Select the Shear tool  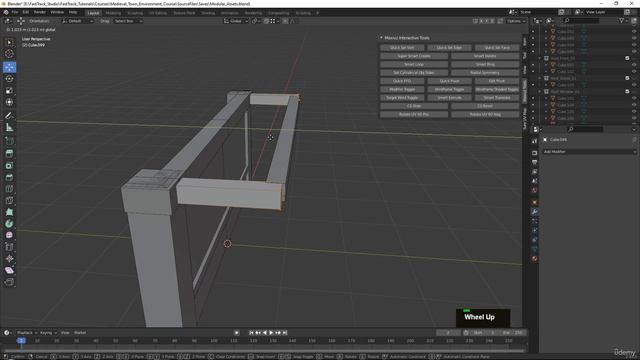pos(9,270)
